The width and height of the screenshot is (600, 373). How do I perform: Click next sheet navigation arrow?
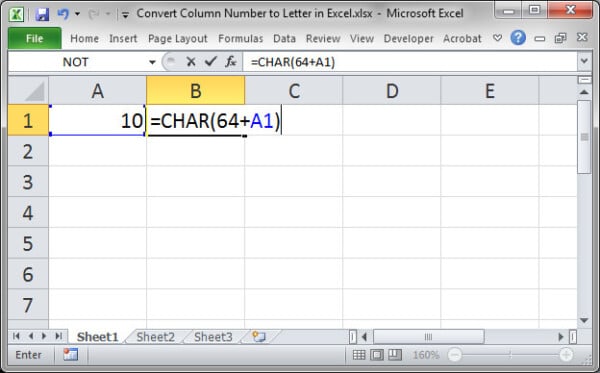(44, 336)
